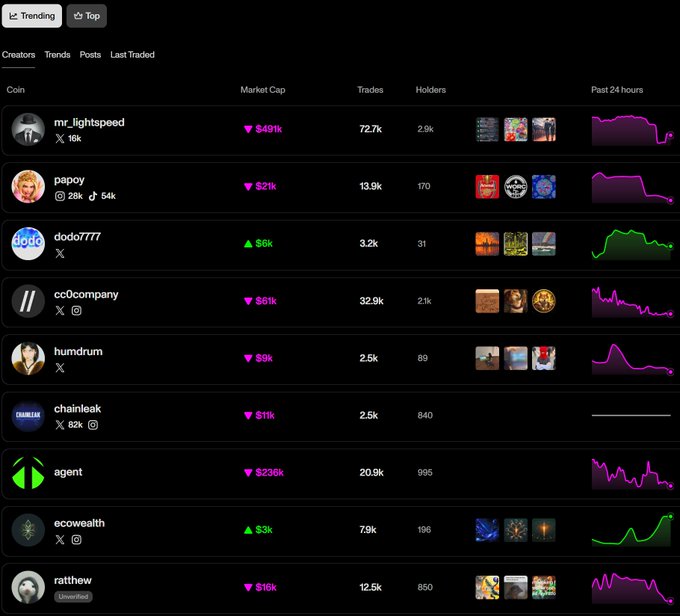Click the dodo7777 avatar

[28, 244]
